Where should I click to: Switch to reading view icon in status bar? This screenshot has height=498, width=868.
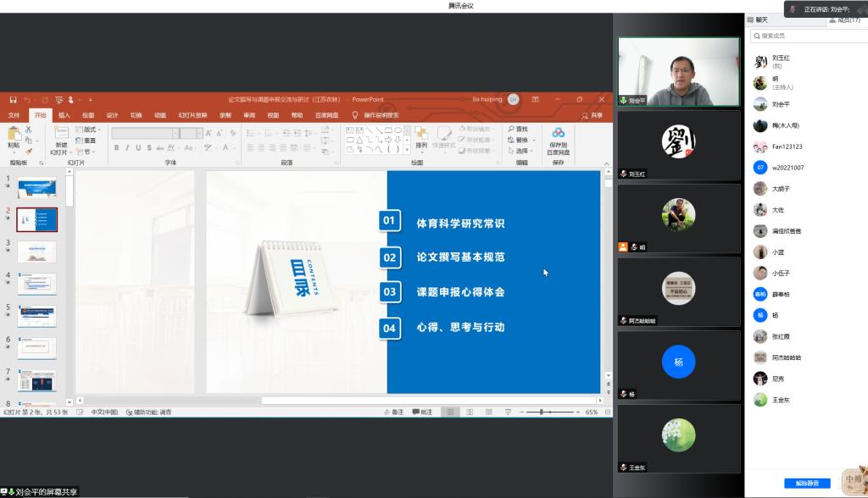(489, 412)
